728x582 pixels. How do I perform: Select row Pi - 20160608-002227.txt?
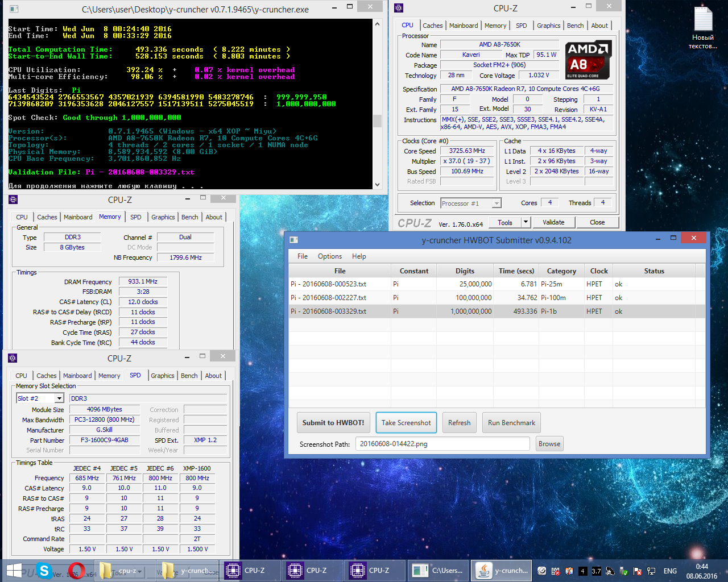(x=497, y=298)
